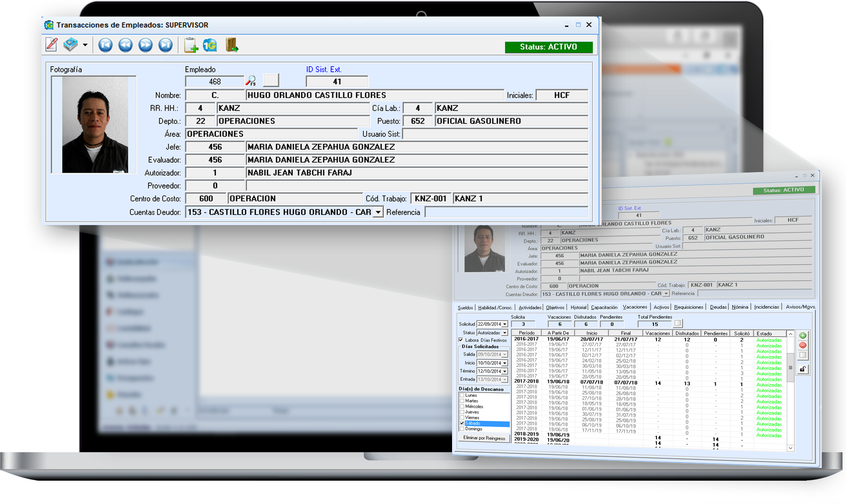Open the Cuentas Deudor dropdown in front window
This screenshot has height=504, width=846.
(378, 212)
